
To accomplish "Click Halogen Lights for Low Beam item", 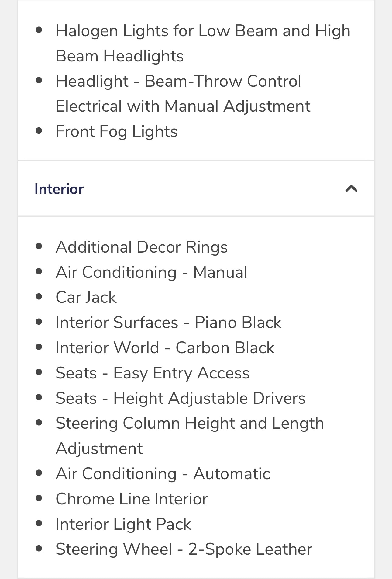I will [x=203, y=43].
